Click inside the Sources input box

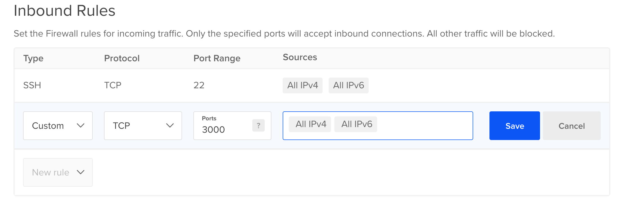tap(424, 126)
